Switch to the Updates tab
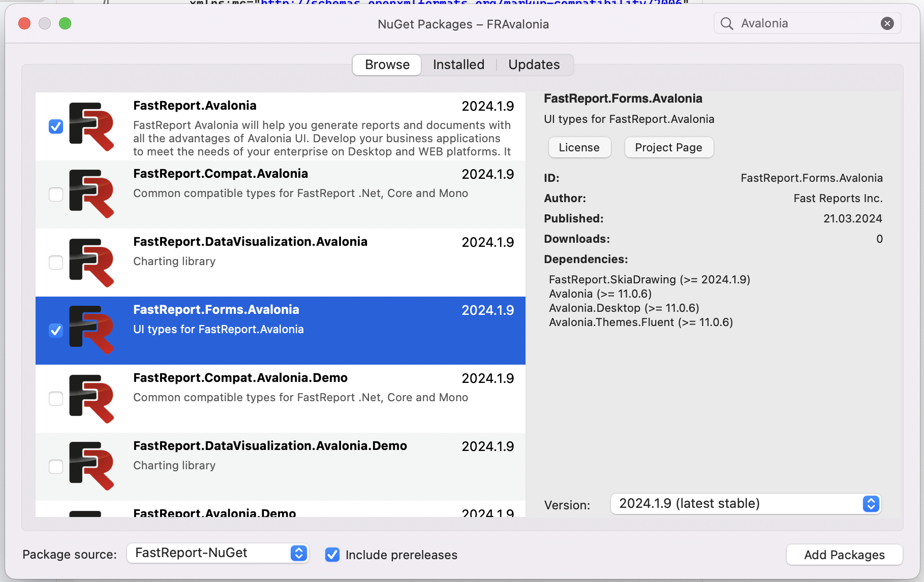Image resolution: width=924 pixels, height=582 pixels. pos(534,64)
